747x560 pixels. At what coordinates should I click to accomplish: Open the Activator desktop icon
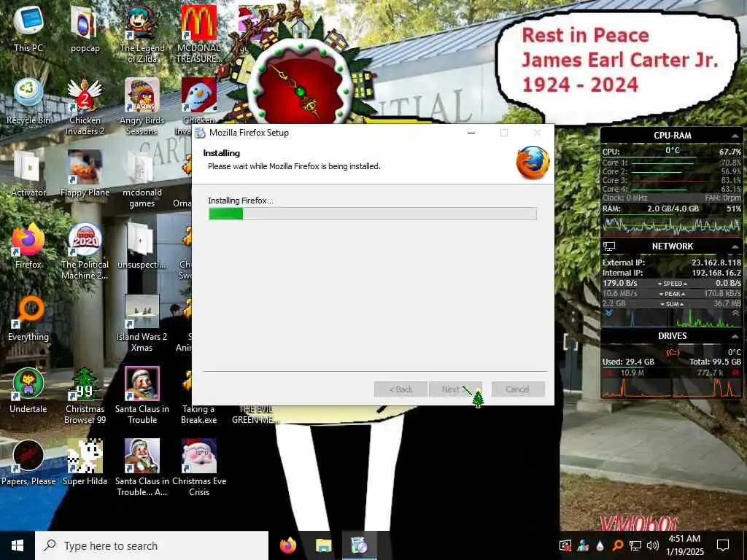click(28, 174)
